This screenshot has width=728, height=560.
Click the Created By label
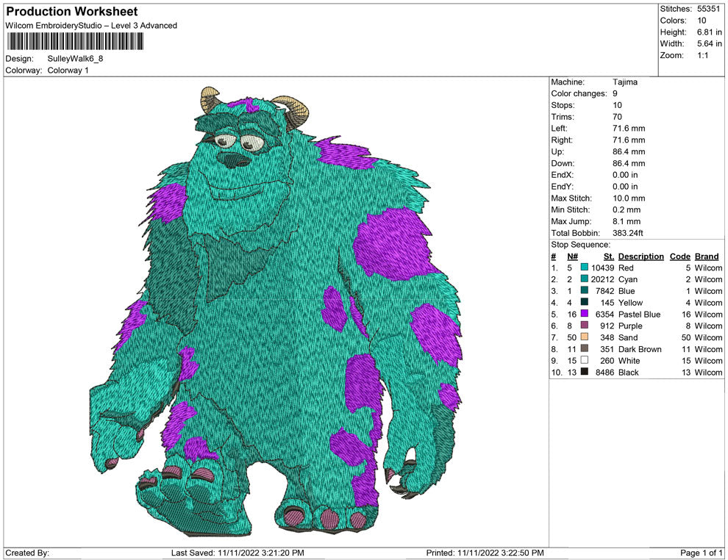27,553
